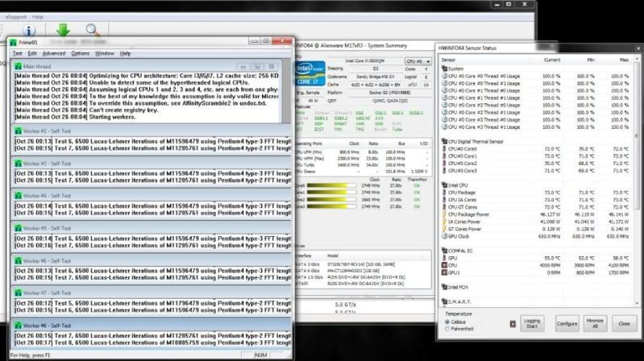Select the GPU1 row under COMPAL EC
Image resolution: width=644 pixels, height=361 pixels.
click(536, 272)
